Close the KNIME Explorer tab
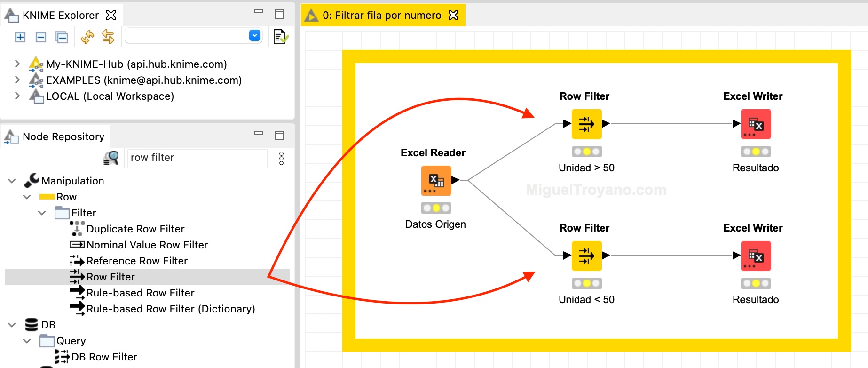This screenshot has width=868, height=368. pos(111,15)
